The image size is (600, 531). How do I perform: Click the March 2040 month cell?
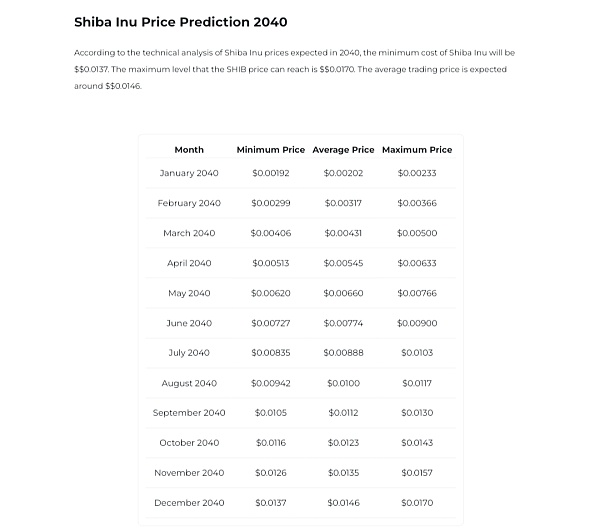[x=189, y=233]
